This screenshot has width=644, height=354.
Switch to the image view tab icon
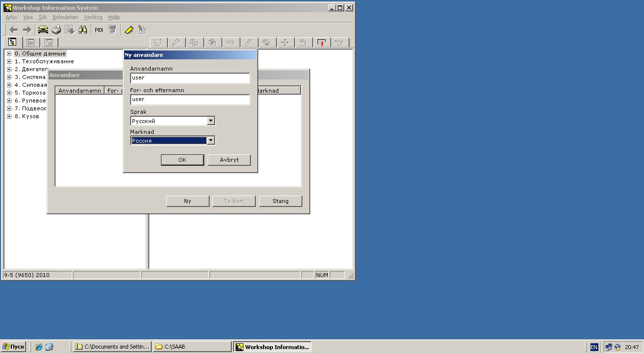[49, 42]
